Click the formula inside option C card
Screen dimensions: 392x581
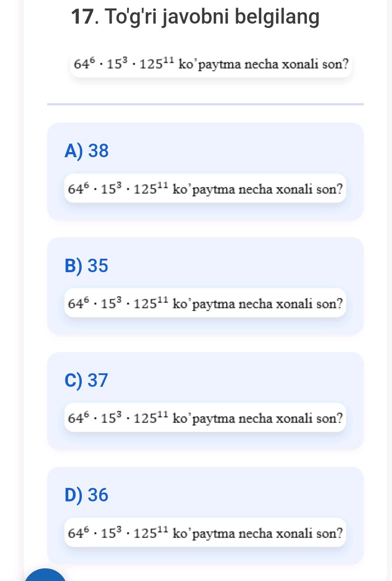205,418
